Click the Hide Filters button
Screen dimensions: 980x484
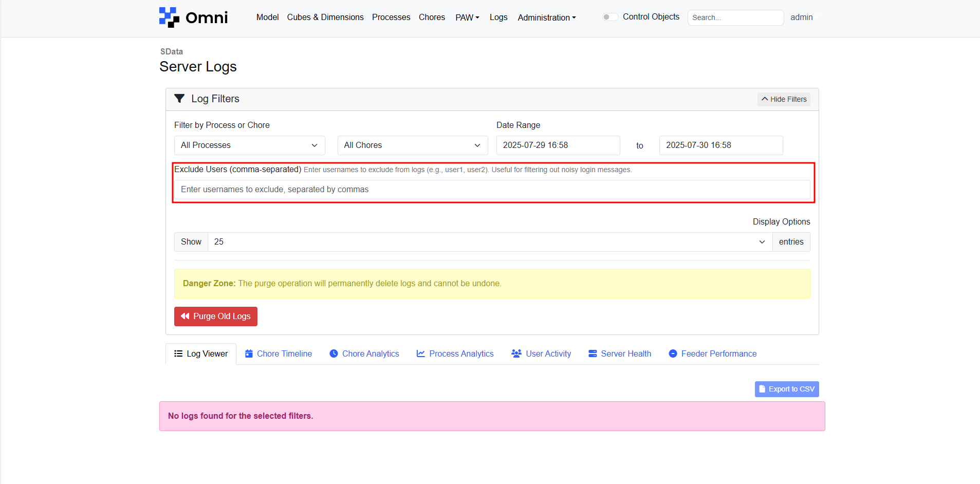pos(784,99)
